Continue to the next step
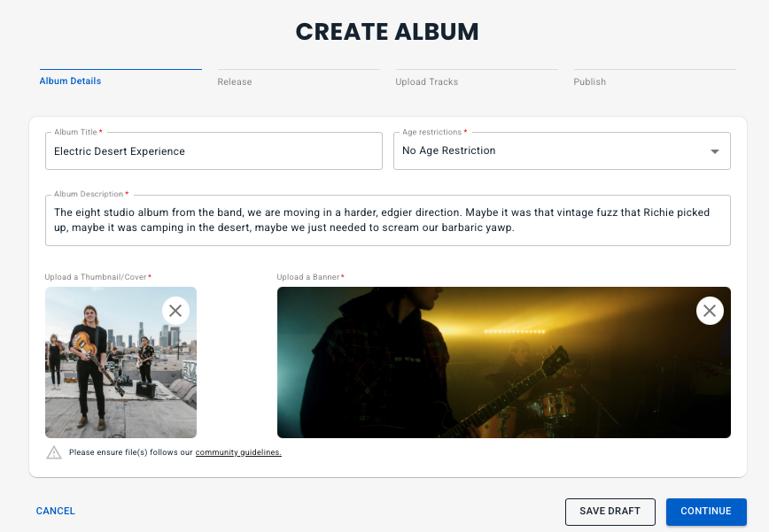Image resolution: width=769 pixels, height=532 pixels. pyautogui.click(x=706, y=512)
